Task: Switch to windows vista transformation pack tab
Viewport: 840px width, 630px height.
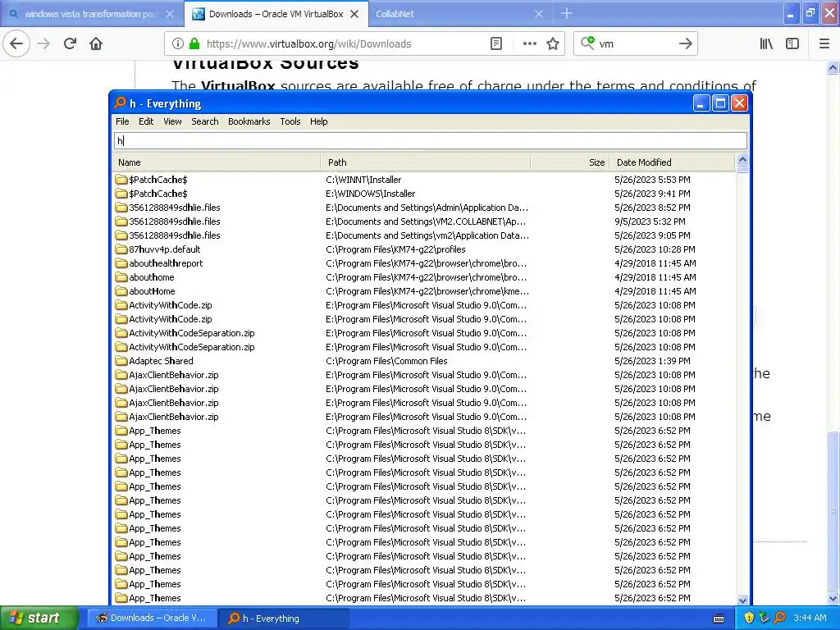Action: [91, 14]
